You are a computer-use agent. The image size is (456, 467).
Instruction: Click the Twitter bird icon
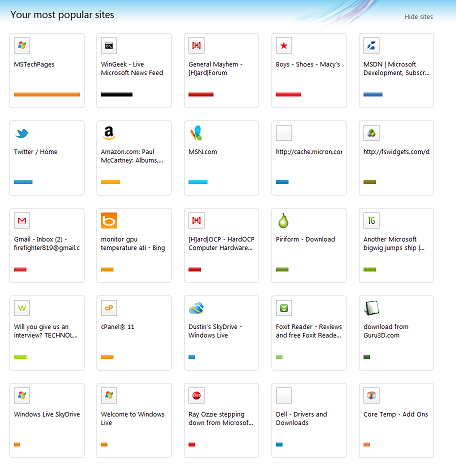(x=22, y=133)
